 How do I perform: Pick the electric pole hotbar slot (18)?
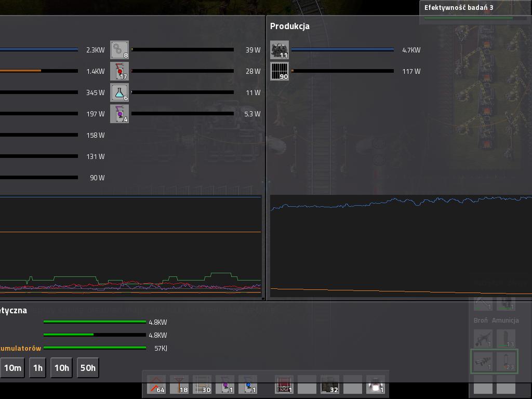(x=179, y=384)
